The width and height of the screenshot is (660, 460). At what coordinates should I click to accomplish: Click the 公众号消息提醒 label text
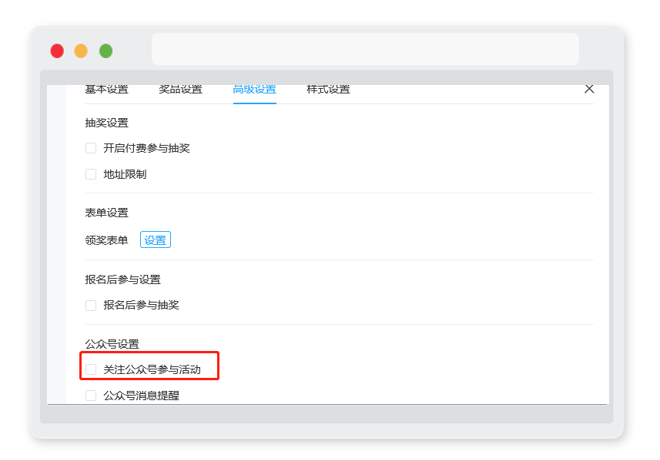[141, 396]
